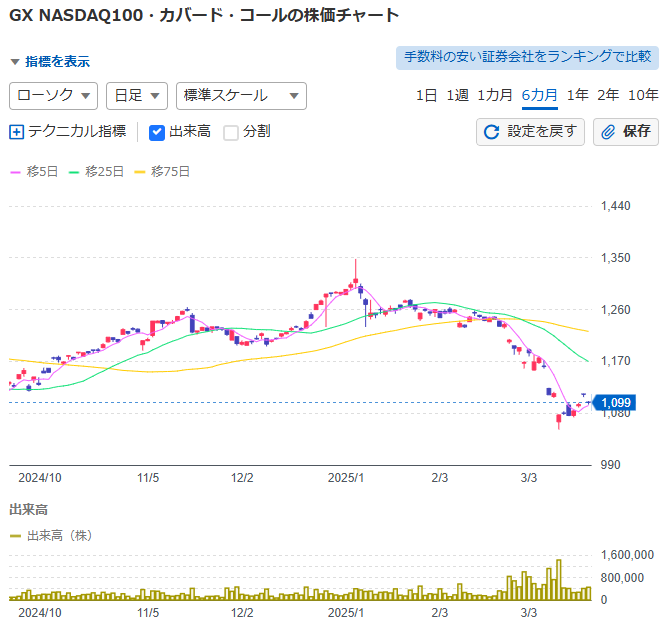Select the 1年 period tab
This screenshot has height=626, width=661.
(578, 95)
